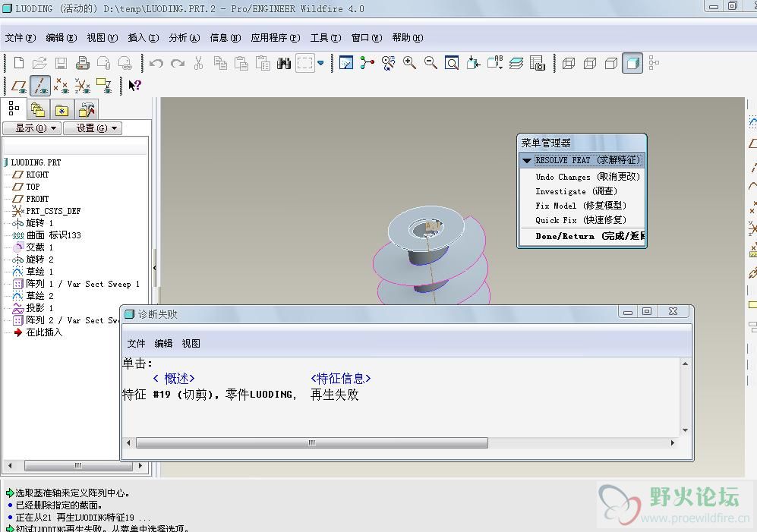The height and width of the screenshot is (532, 757).
Task: Click the selection box toolbar icon
Action: [305, 63]
